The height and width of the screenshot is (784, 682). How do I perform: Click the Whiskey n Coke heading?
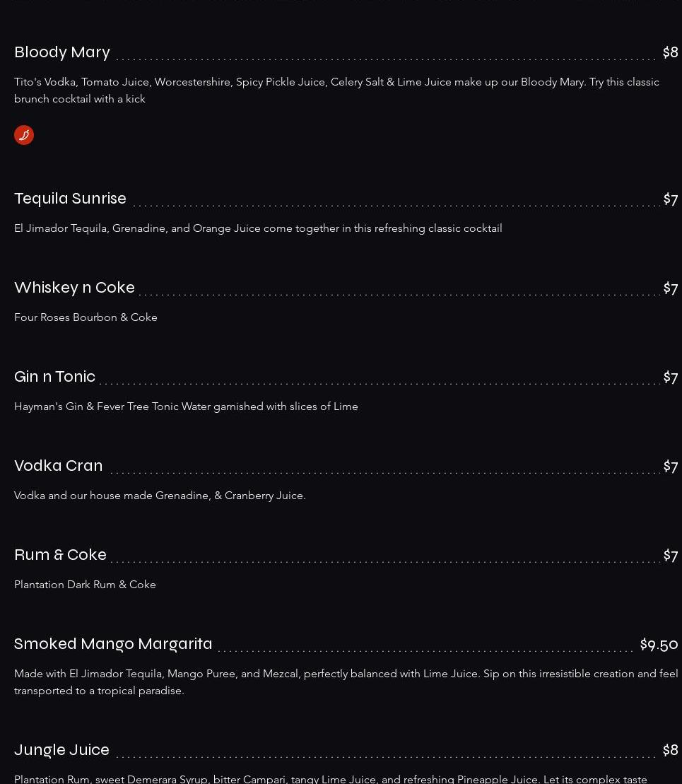74,288
